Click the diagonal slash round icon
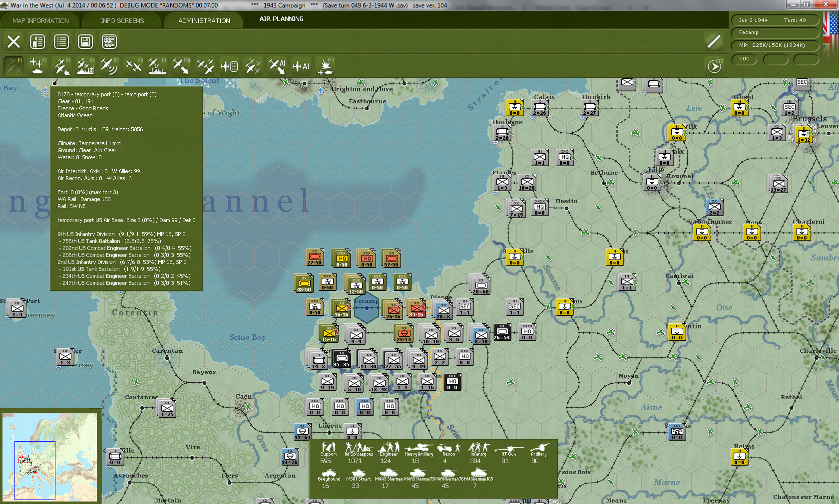Viewport: 839px width, 504px height. (714, 41)
